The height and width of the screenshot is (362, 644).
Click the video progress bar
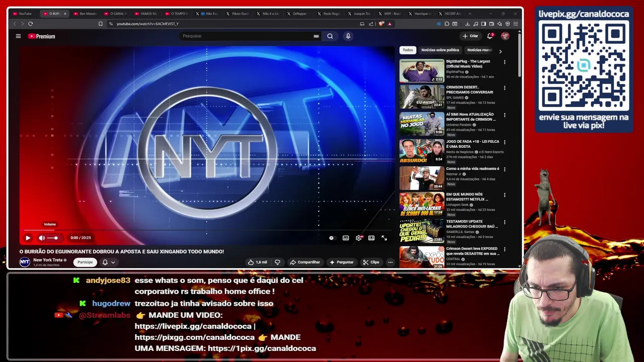pos(206,231)
